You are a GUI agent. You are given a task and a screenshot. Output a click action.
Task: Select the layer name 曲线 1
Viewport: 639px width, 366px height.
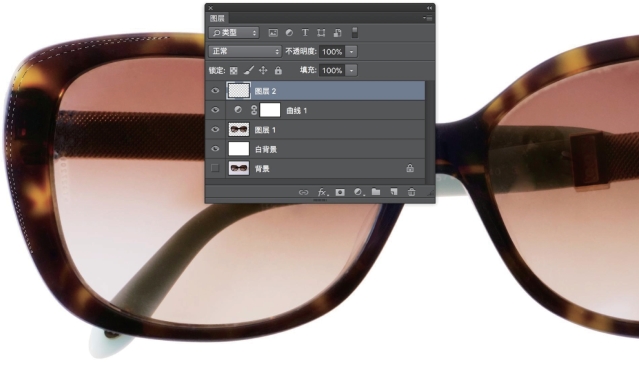(297, 111)
